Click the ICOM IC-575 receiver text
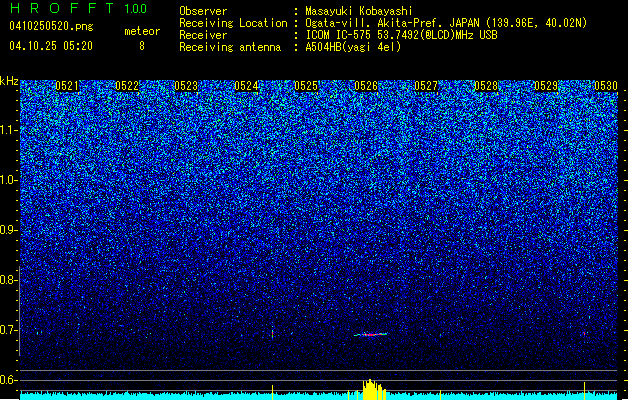The image size is (629, 400). [x=402, y=35]
